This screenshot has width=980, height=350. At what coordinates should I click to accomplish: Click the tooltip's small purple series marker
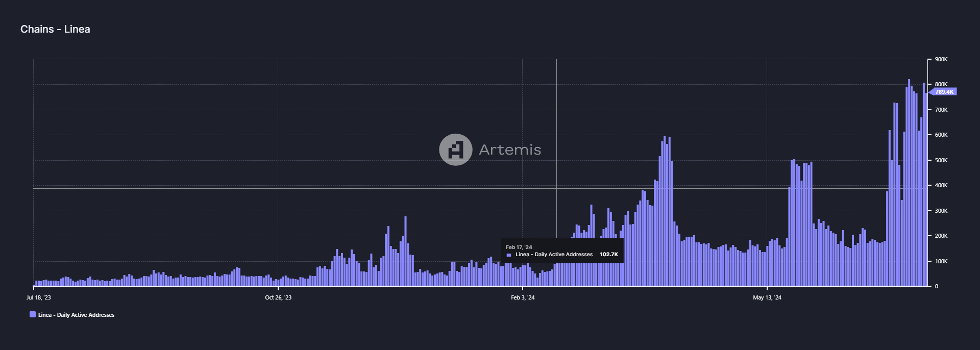[509, 255]
